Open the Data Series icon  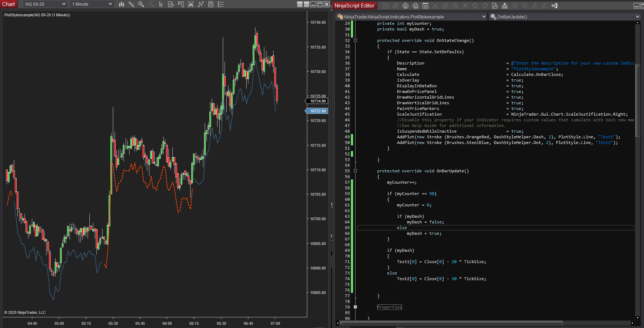[x=191, y=4]
